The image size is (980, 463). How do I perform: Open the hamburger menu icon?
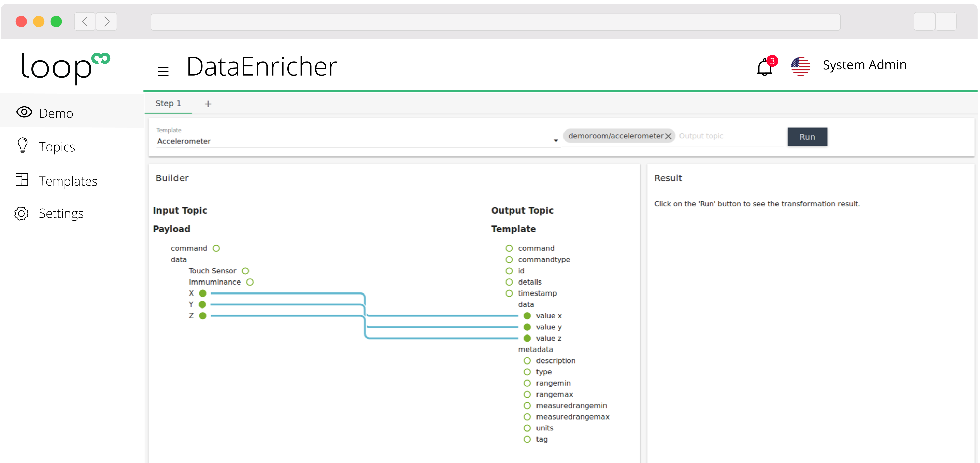(x=163, y=71)
